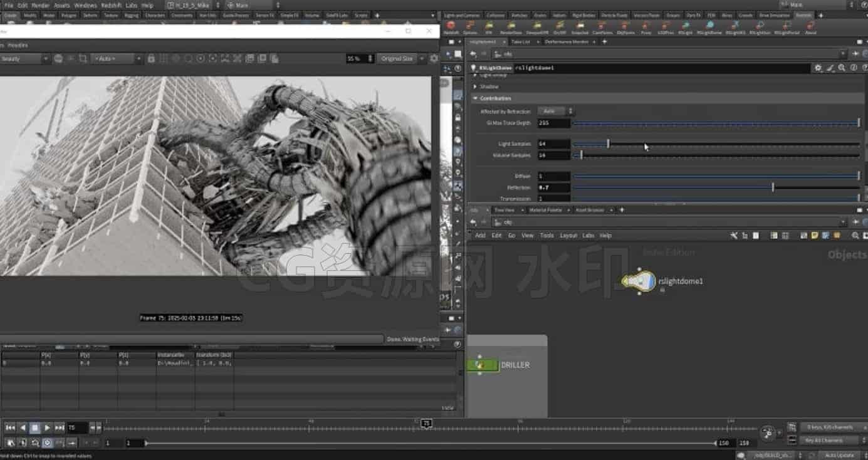Switch to the Material Palette tab
Viewport: 868px width, 460px height.
point(545,210)
